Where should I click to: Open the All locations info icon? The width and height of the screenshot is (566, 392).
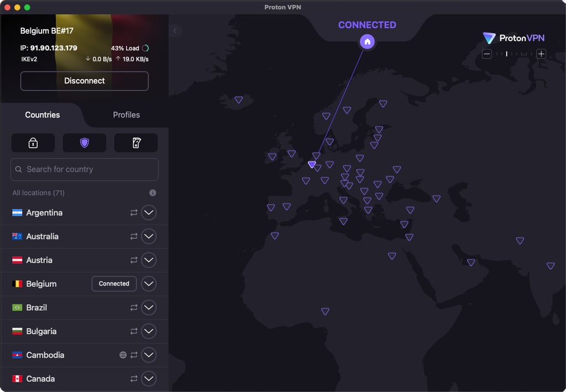pyautogui.click(x=153, y=193)
